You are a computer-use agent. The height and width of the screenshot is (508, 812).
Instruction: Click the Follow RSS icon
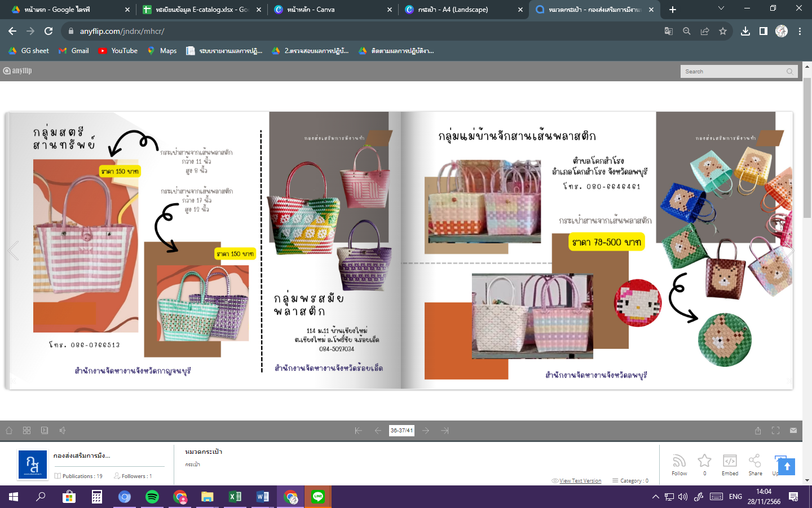click(x=679, y=461)
